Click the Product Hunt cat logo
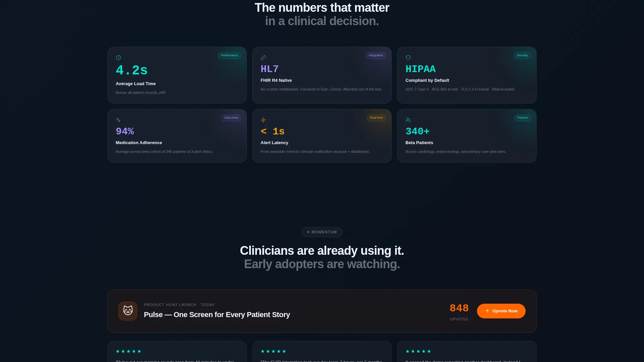 [128, 311]
